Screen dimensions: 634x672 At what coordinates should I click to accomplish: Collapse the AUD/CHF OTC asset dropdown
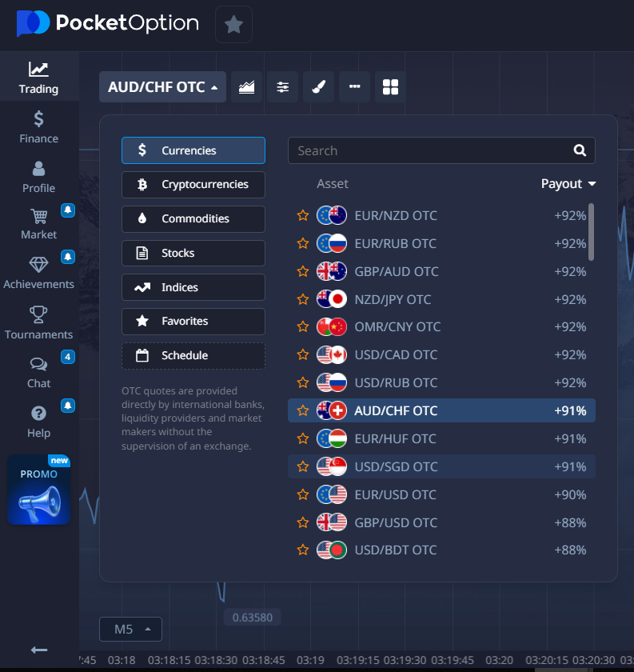click(163, 87)
